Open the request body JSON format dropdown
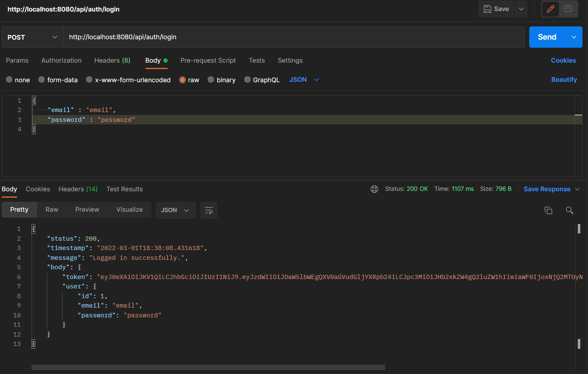This screenshot has height=374, width=588. coord(304,80)
